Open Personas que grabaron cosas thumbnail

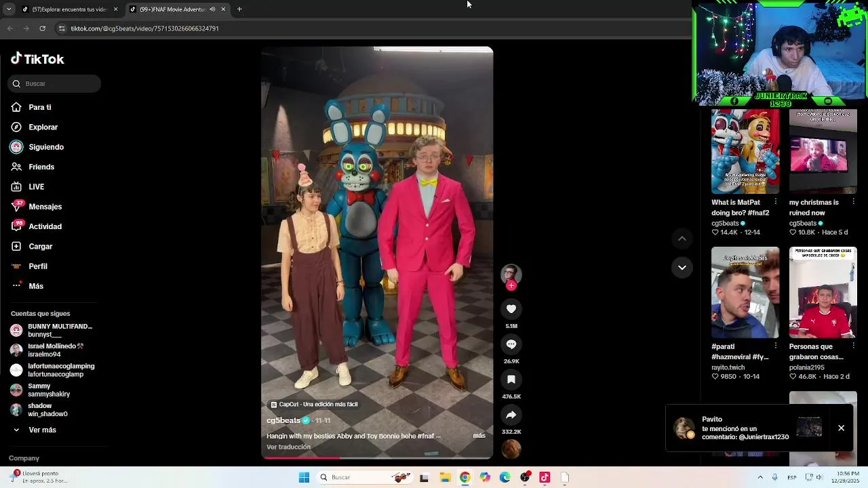click(x=823, y=292)
